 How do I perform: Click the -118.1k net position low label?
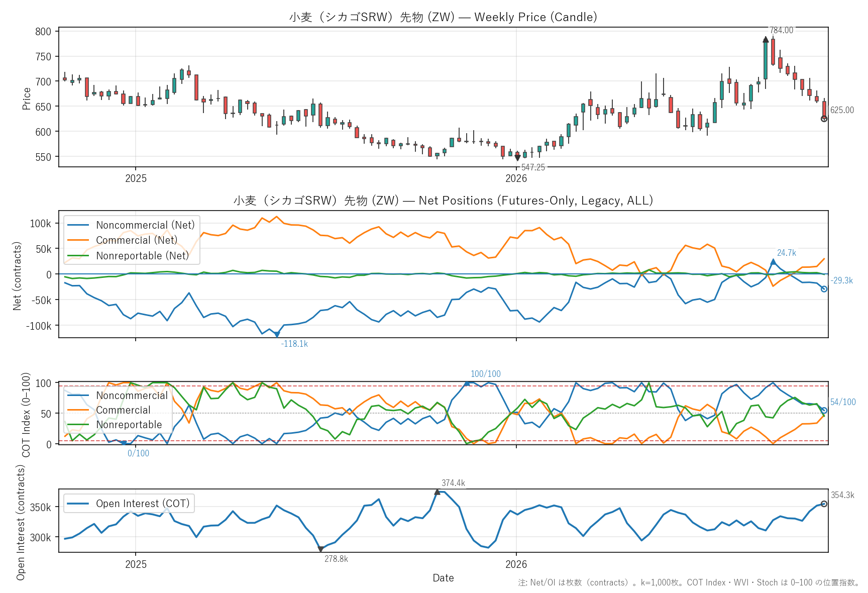tap(294, 344)
